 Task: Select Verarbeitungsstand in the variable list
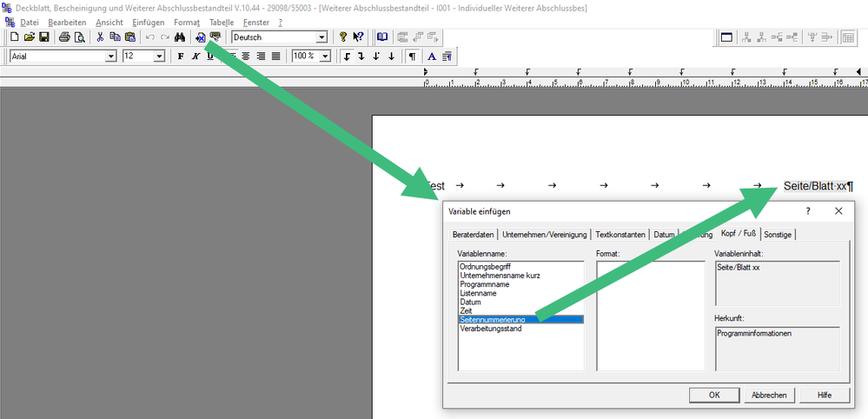click(491, 329)
